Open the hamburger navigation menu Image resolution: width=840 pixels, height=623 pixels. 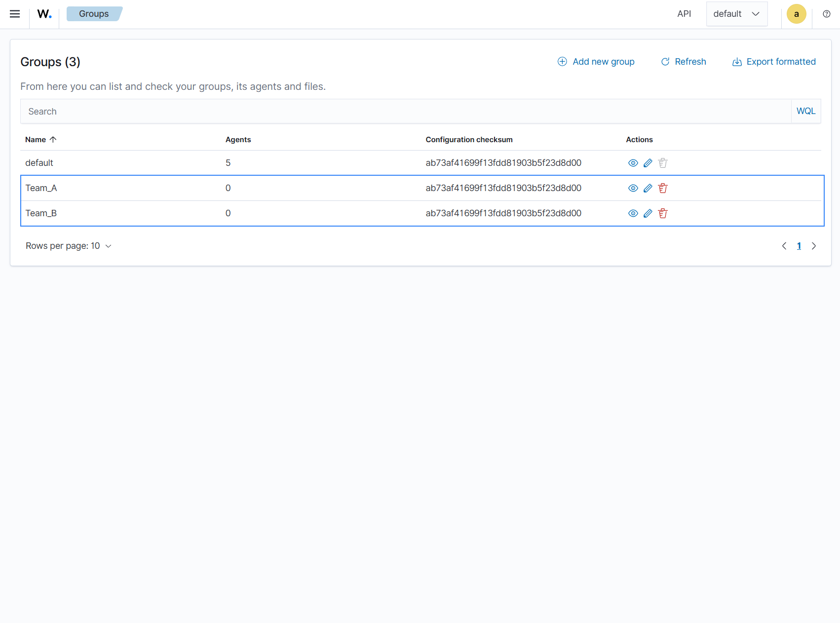tap(14, 14)
